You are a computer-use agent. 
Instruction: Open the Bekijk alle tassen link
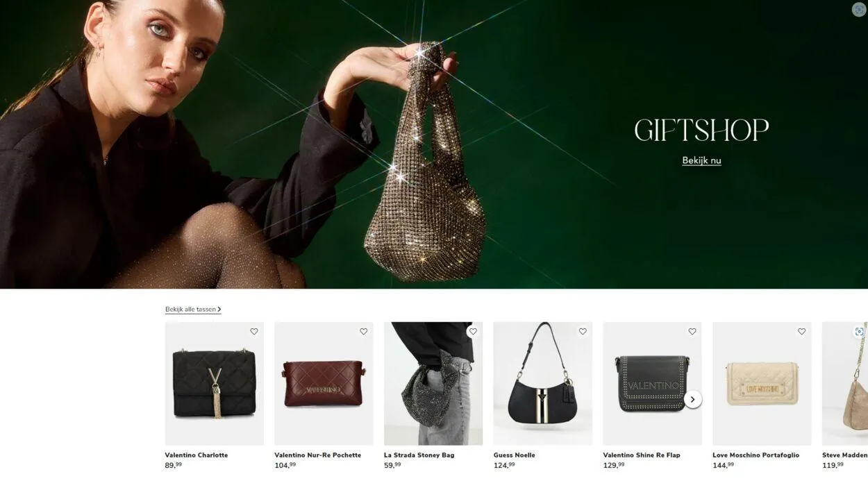(193, 310)
